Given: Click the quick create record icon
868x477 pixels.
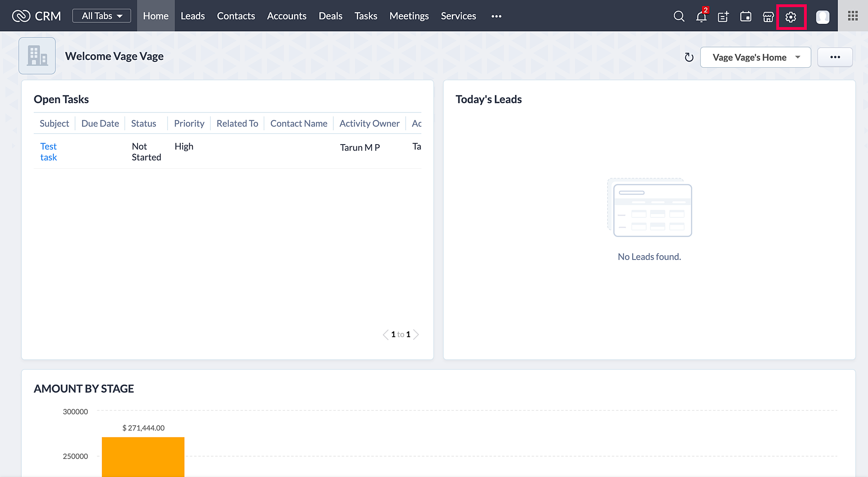Looking at the screenshot, I should 723,16.
